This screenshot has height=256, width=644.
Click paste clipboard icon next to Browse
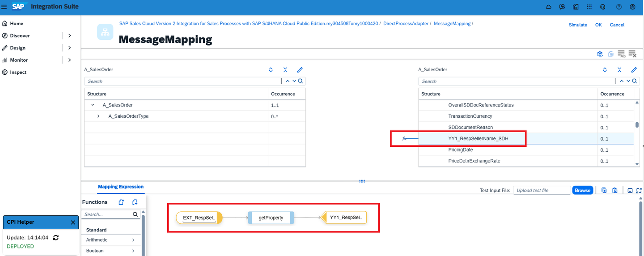point(615,190)
